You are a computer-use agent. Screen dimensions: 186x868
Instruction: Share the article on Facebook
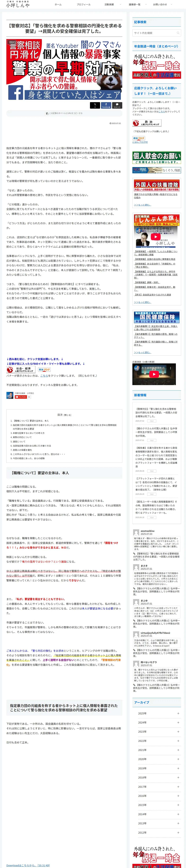tap(106, 105)
